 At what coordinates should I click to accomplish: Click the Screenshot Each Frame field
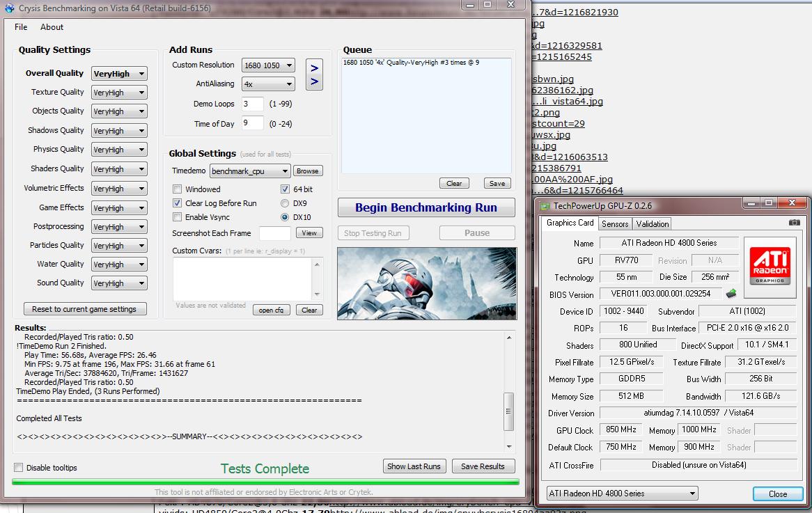pos(275,233)
